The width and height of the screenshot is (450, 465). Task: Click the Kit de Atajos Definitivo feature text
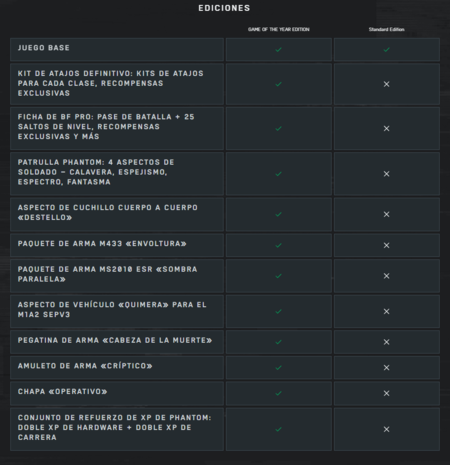coord(110,83)
